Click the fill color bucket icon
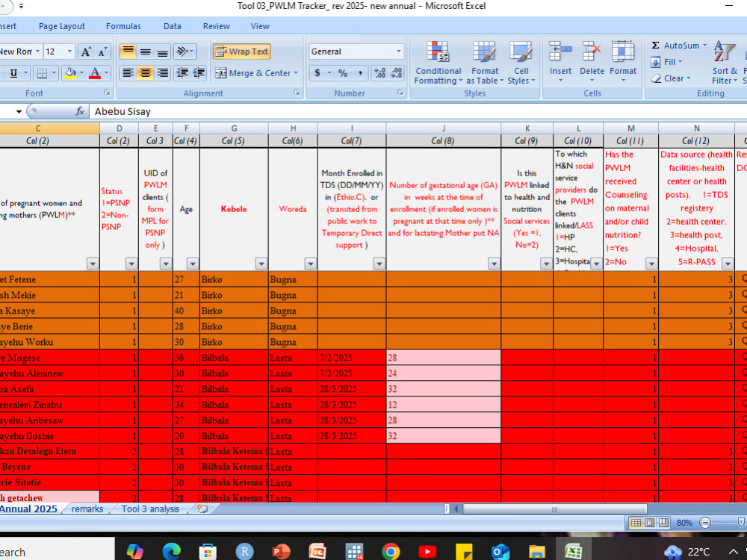 click(x=70, y=73)
